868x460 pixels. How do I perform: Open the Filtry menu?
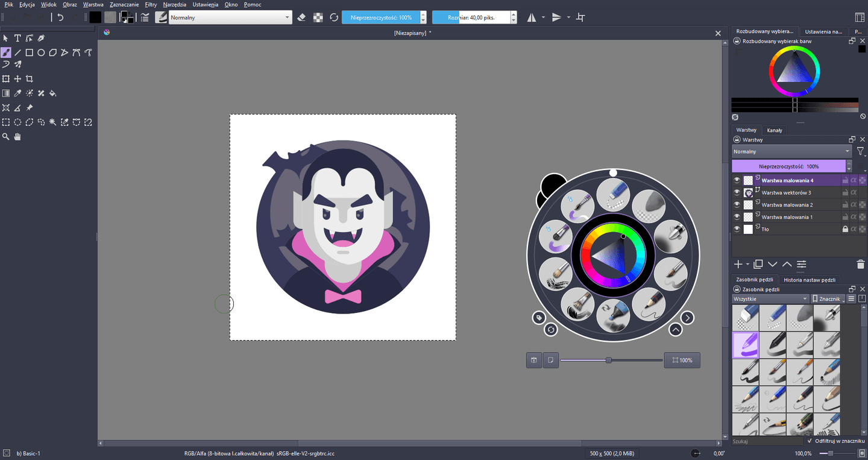(151, 4)
